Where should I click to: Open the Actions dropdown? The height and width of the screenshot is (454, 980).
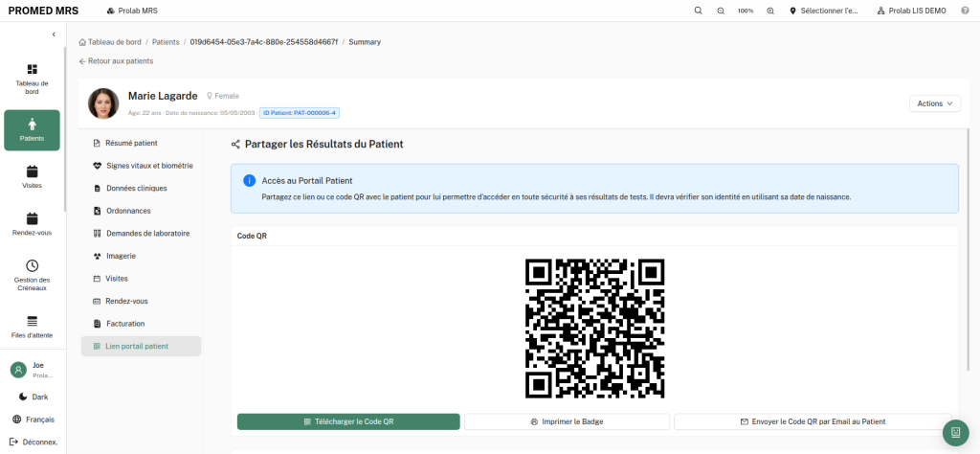tap(935, 103)
